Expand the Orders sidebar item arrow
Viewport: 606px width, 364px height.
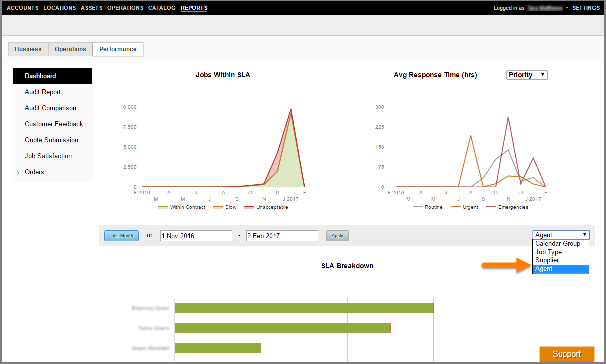tap(18, 173)
